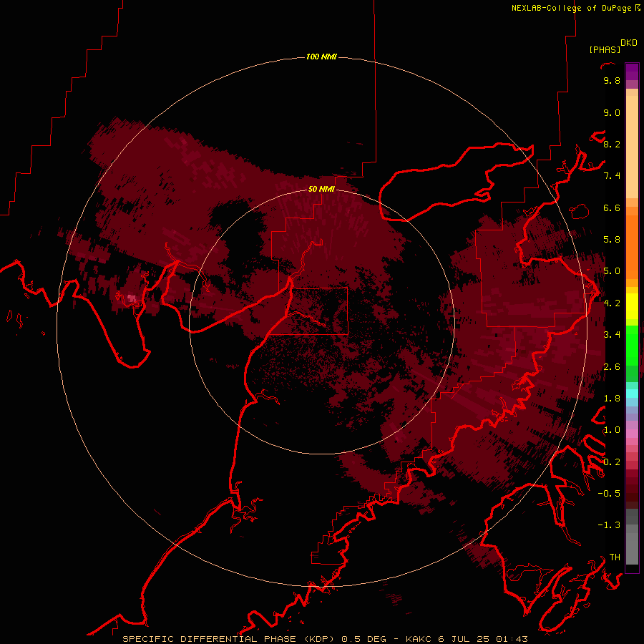
Task: Click the 3.4 value on the color scale
Action: pos(612,335)
